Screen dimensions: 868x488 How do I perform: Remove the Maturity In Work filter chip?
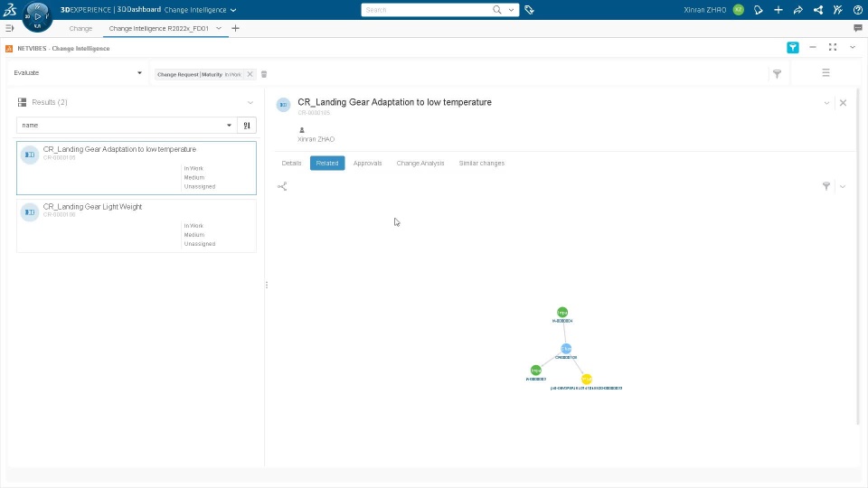pos(250,74)
